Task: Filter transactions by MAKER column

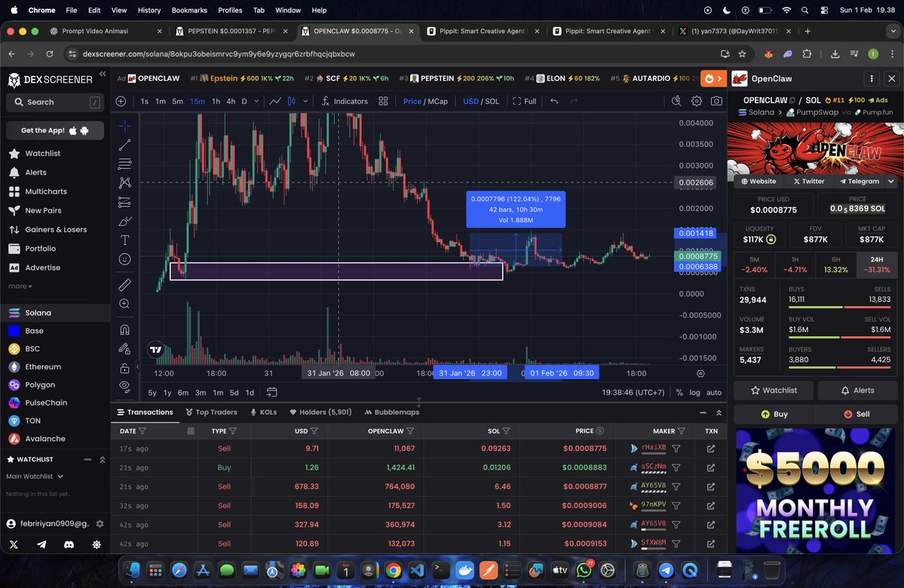Action: [682, 431]
